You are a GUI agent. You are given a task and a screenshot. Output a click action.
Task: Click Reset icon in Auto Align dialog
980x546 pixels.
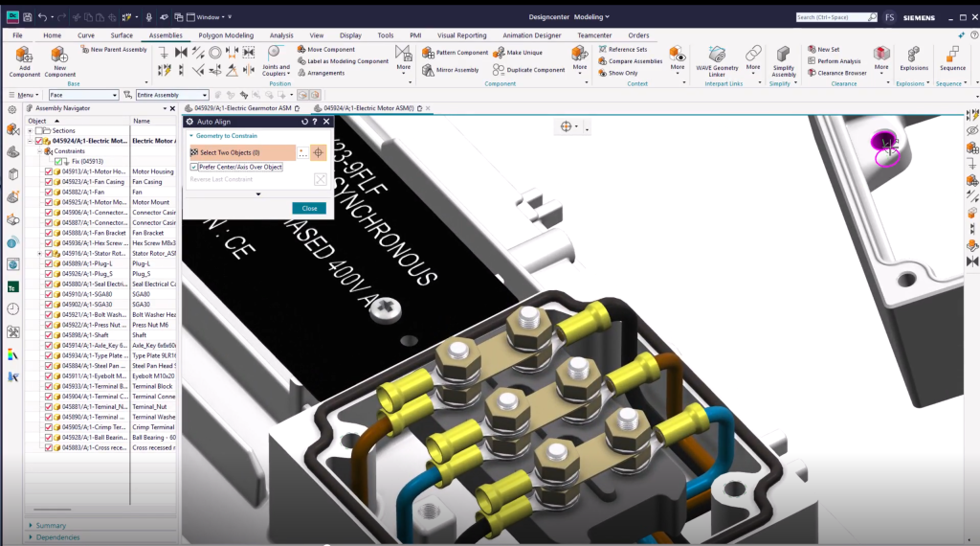pos(304,122)
